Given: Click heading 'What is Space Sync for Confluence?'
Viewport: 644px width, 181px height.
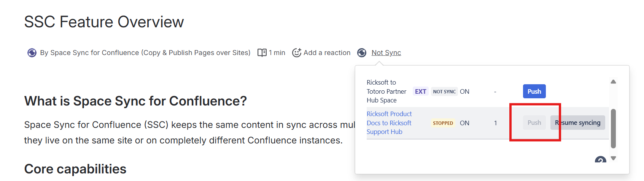Looking at the screenshot, I should coord(135,101).
